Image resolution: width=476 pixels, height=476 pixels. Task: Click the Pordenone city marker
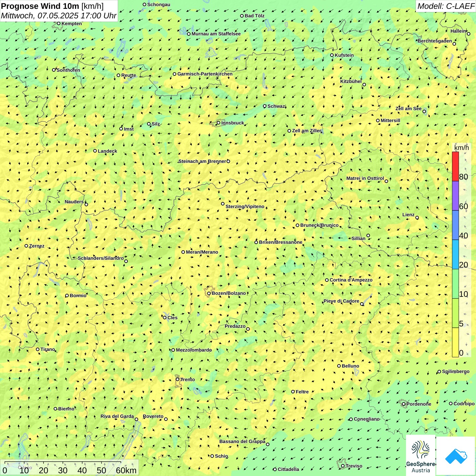(404, 404)
